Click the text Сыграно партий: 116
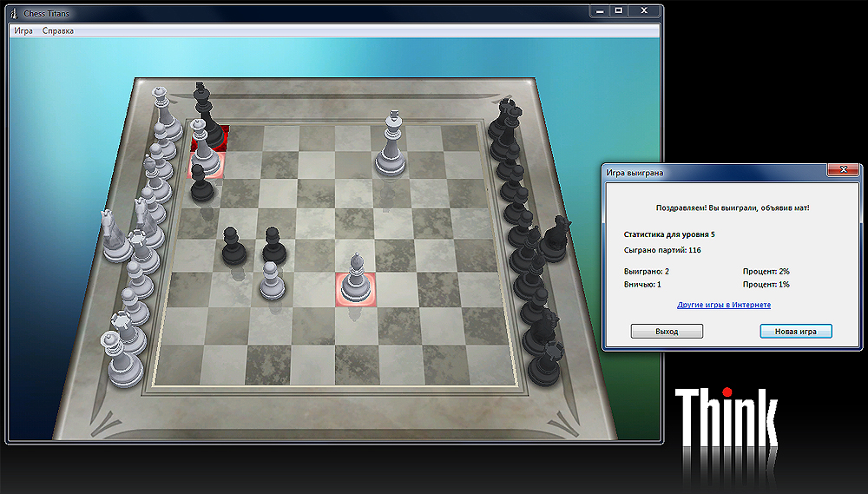This screenshot has width=868, height=494. (x=662, y=250)
